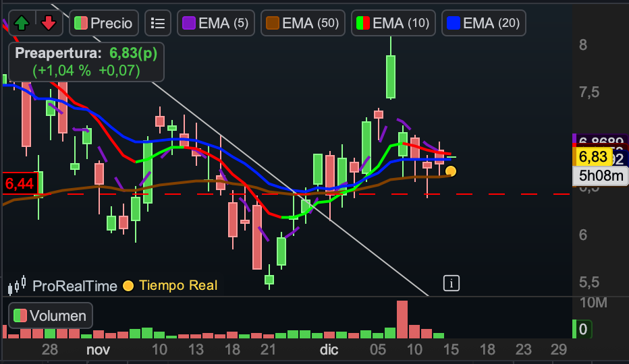Click the ProRealTime candlestick logo icon
Screen dimensions: 629x364
tap(18, 285)
